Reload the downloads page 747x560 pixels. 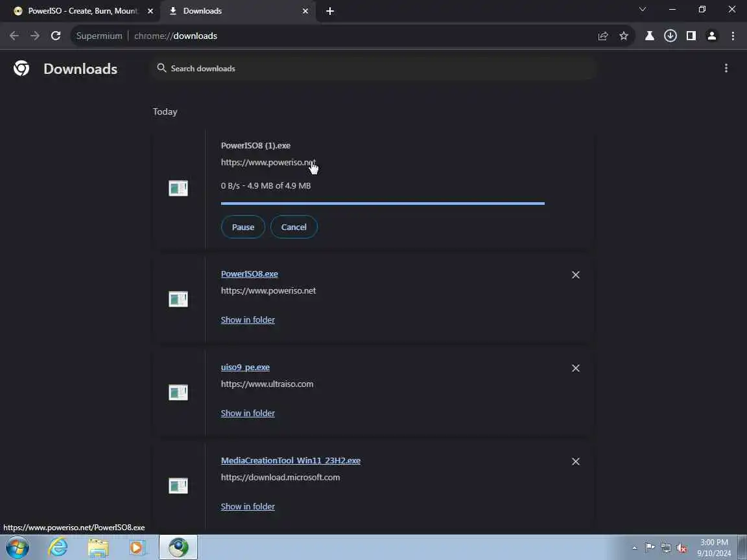(x=56, y=36)
